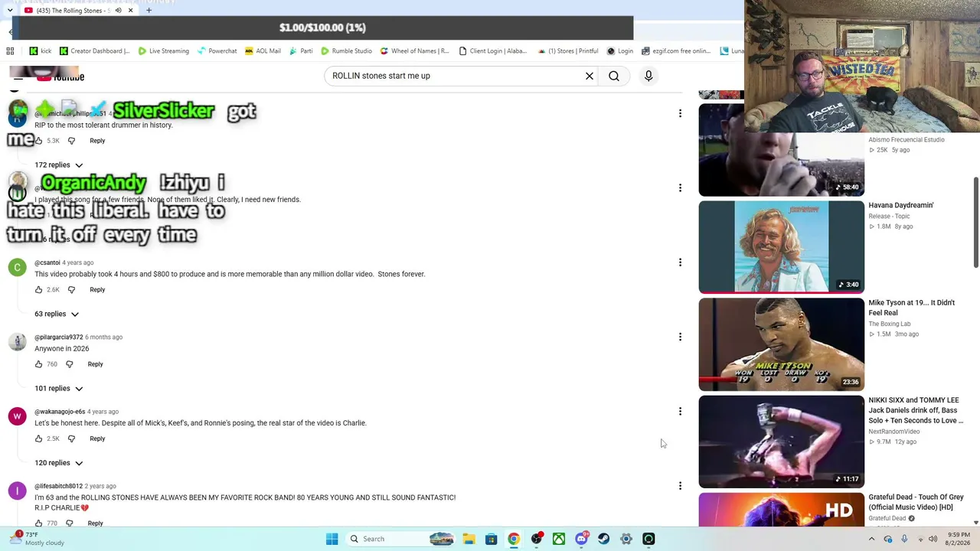980x551 pixels.
Task: Open the Live Streaming bookmark
Action: pos(163,51)
